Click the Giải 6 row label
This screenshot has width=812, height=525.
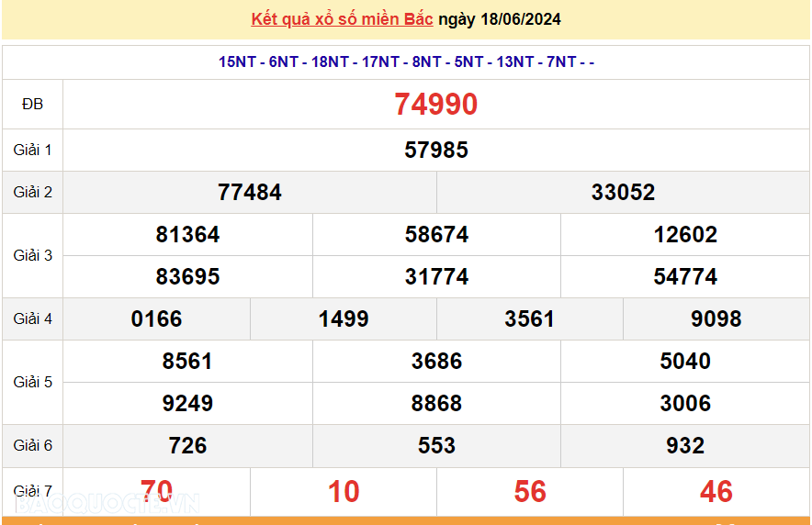[x=32, y=445]
